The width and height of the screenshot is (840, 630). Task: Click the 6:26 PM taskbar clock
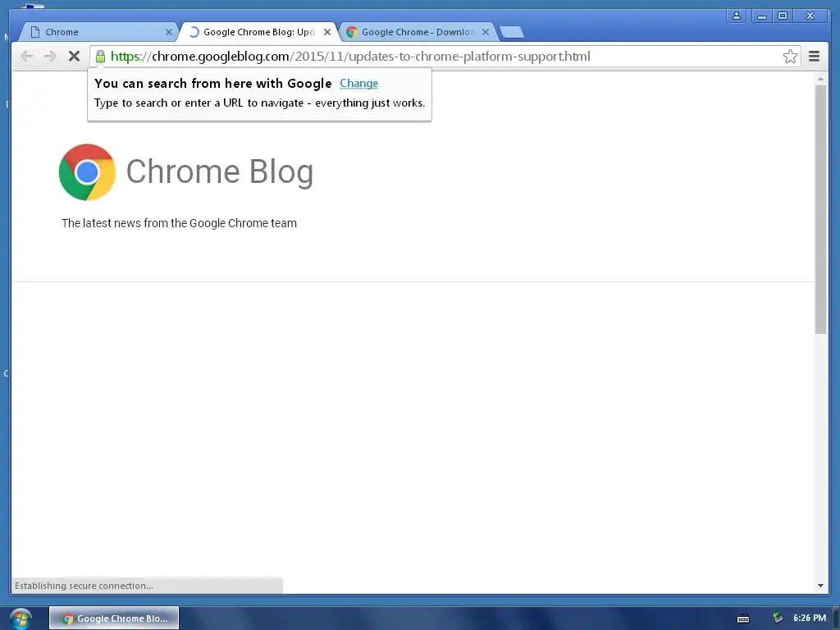pyautogui.click(x=810, y=618)
